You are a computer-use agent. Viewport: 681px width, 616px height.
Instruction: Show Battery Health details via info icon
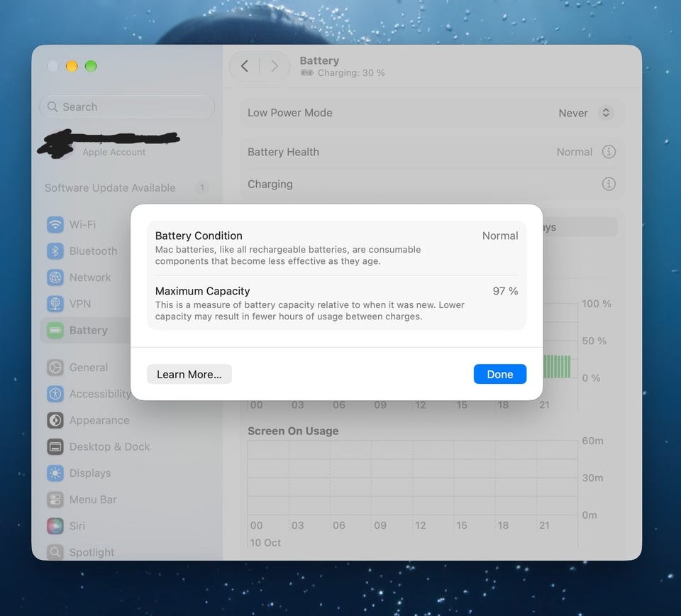pyautogui.click(x=609, y=152)
